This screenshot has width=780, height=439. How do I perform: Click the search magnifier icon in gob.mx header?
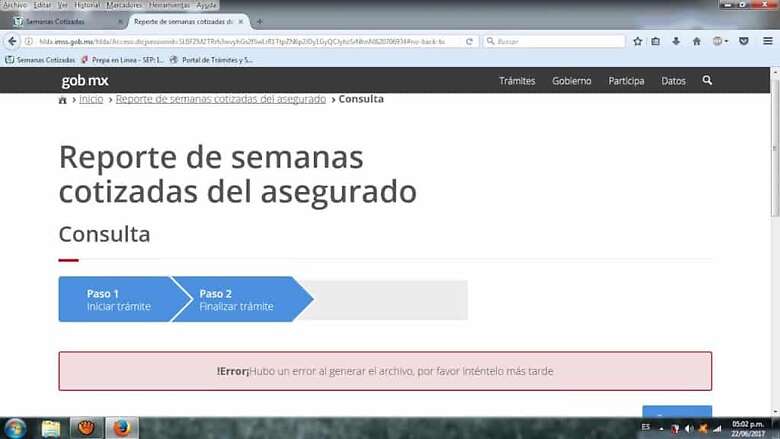tap(707, 80)
